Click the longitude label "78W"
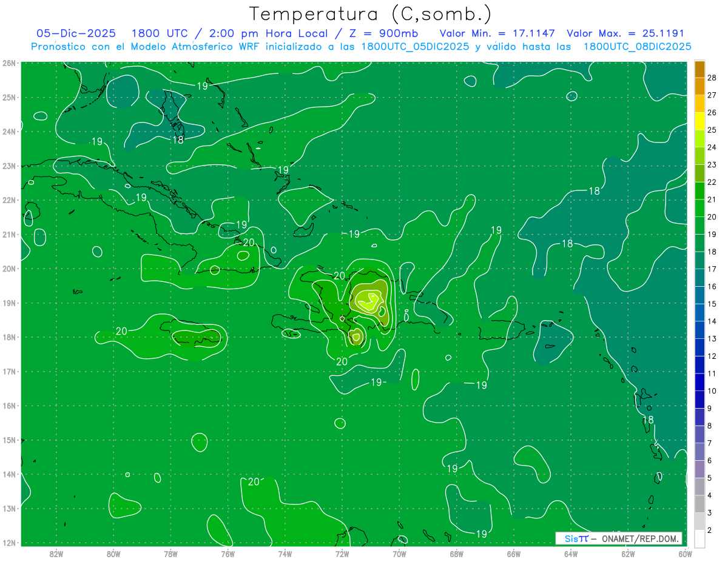 click(x=170, y=554)
